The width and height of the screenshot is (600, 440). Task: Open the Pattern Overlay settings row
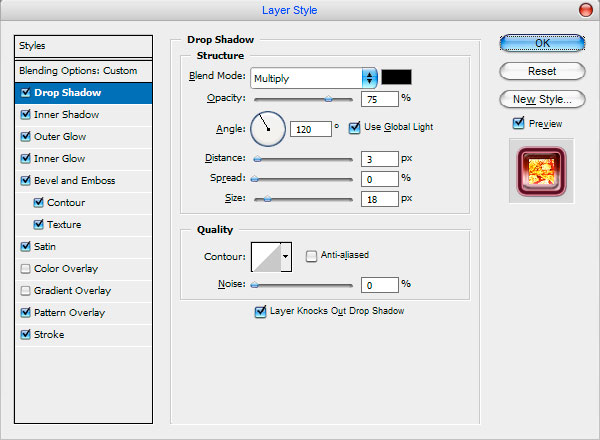point(83,313)
